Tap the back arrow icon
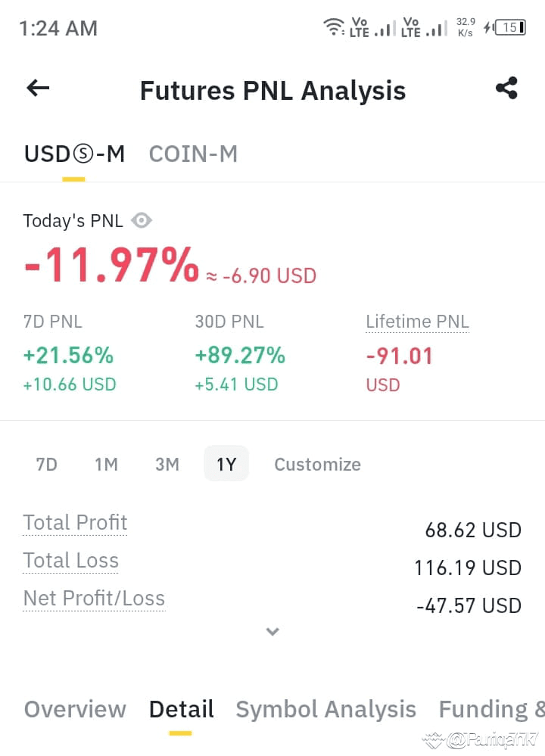545x756 pixels. point(38,89)
